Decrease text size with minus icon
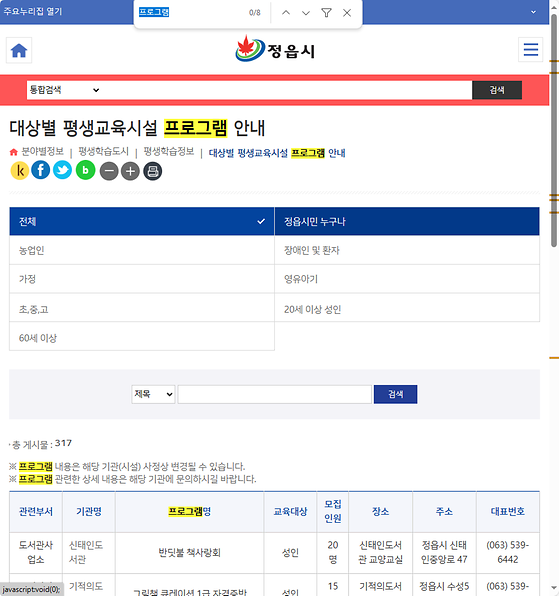Screen dimensions: 559x596 pos(109,171)
